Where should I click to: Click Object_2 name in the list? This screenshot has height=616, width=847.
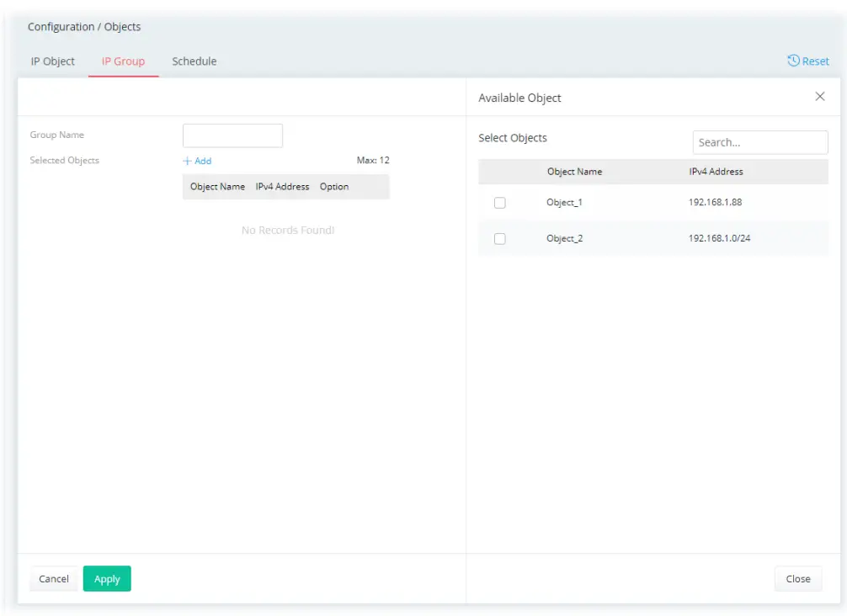pos(564,239)
